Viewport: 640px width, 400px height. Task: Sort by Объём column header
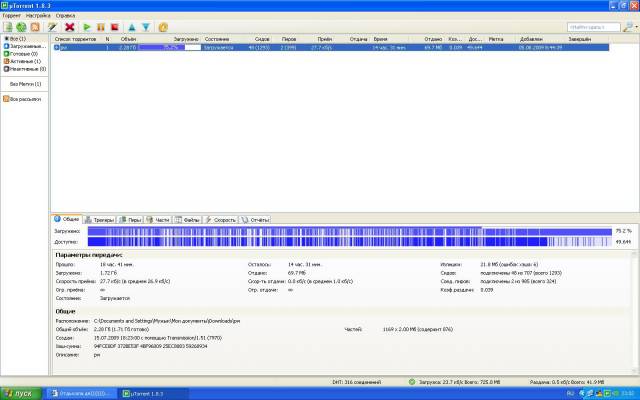[x=128, y=39]
